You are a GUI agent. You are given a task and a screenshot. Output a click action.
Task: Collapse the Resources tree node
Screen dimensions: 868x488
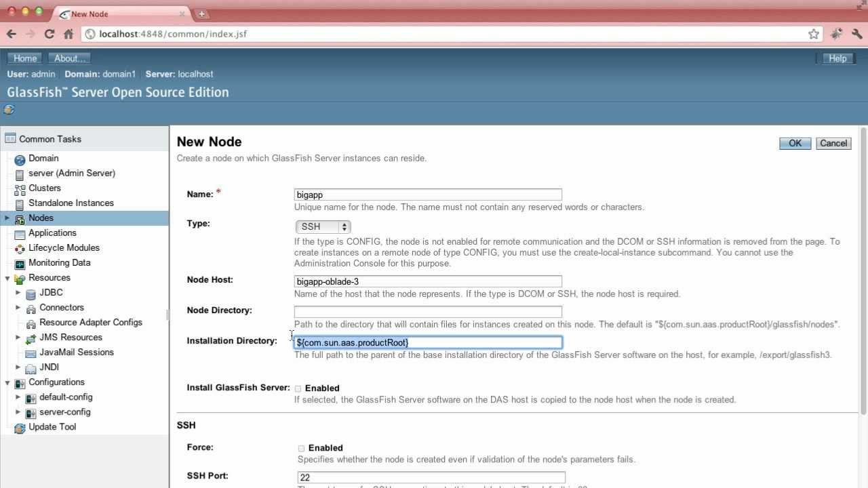click(7, 278)
